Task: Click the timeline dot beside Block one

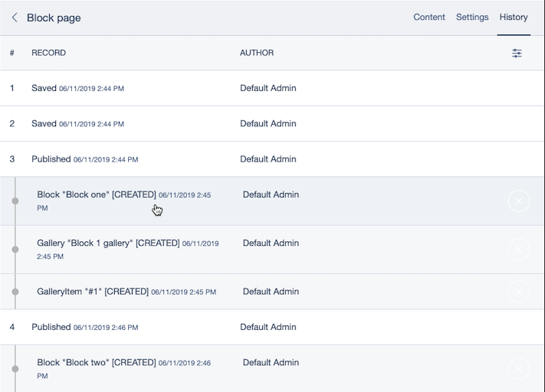Action: point(15,201)
